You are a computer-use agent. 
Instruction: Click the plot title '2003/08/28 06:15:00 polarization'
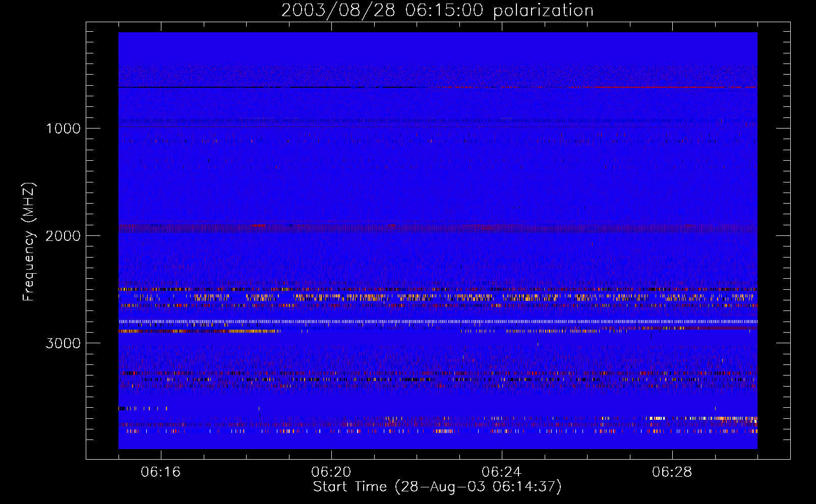click(x=437, y=11)
